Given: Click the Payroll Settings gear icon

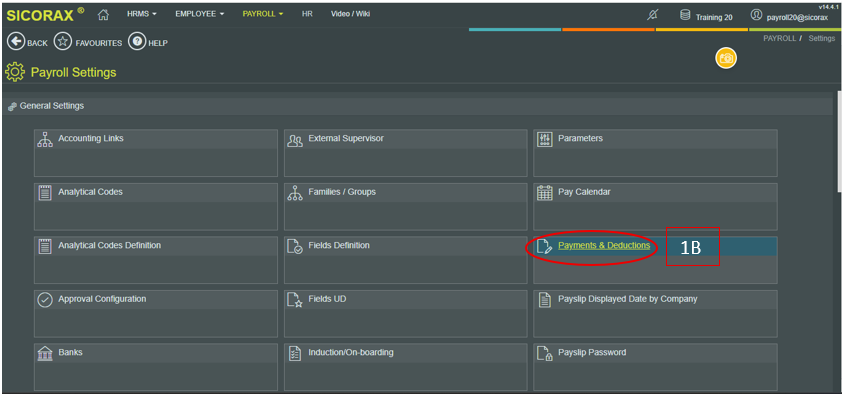Looking at the screenshot, I should (15, 72).
